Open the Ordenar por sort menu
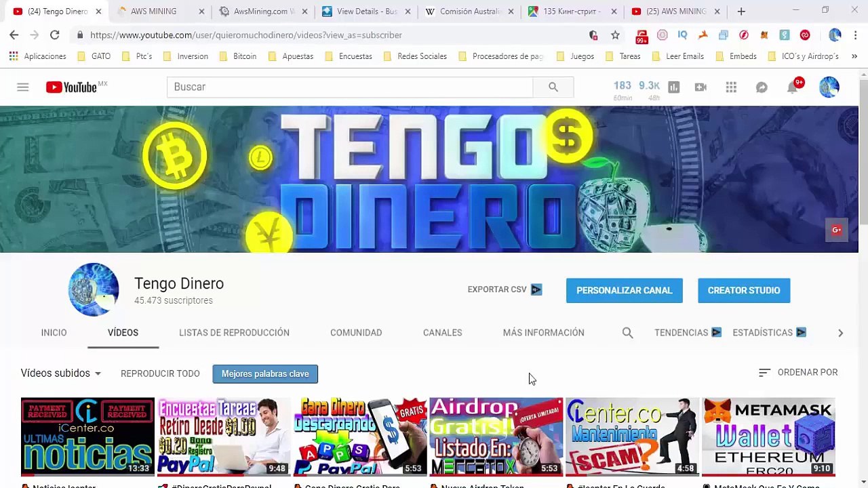 pos(798,372)
